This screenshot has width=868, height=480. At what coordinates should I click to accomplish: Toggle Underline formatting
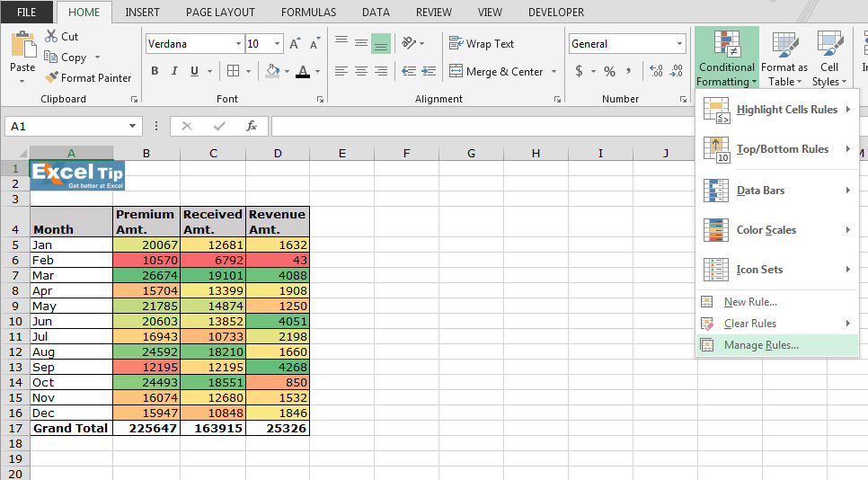point(194,71)
